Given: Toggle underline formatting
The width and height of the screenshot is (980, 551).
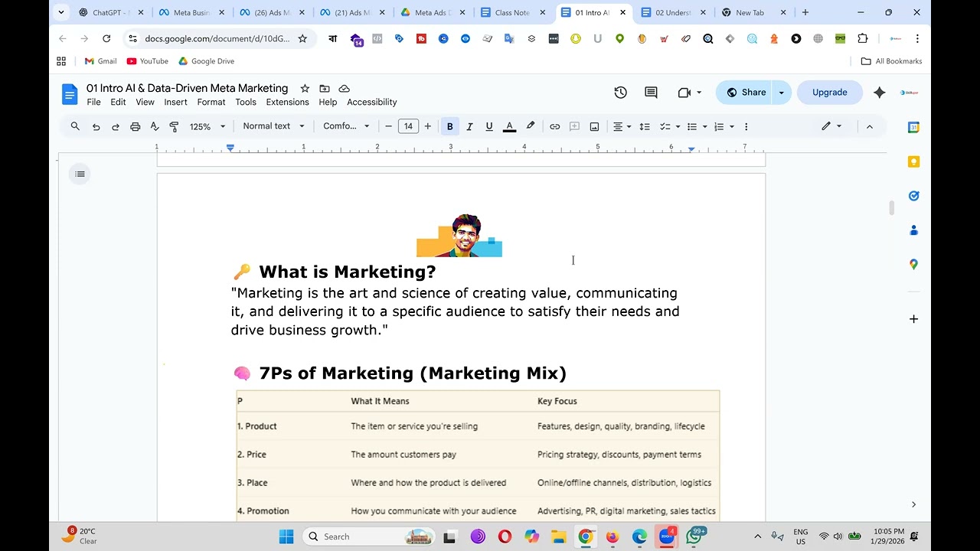Looking at the screenshot, I should pos(489,126).
